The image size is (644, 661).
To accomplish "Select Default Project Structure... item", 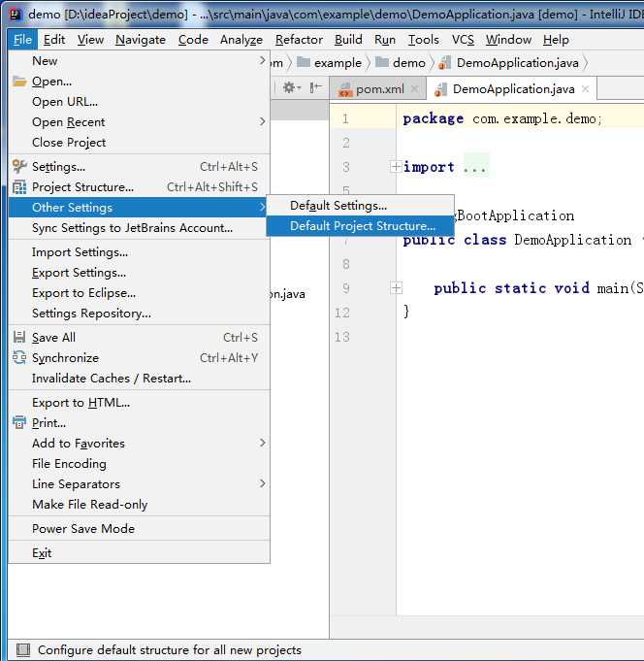I will [361, 226].
